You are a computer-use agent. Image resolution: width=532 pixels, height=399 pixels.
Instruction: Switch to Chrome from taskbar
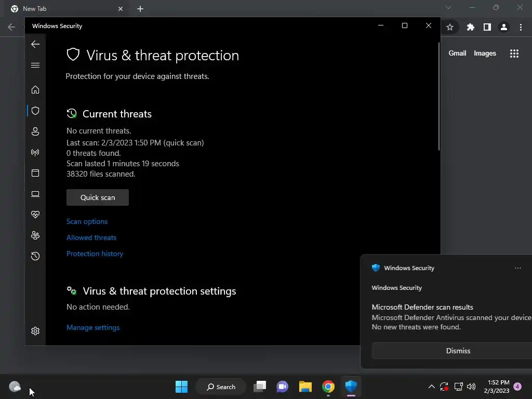(328, 387)
